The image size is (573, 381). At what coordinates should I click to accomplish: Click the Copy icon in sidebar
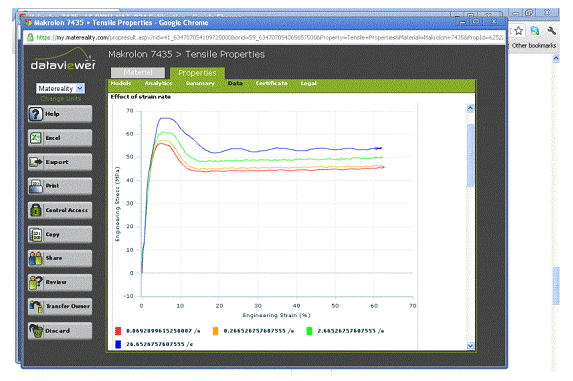point(36,235)
